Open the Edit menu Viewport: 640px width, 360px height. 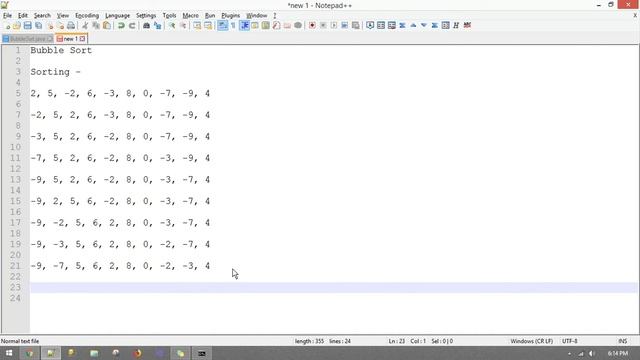click(x=23, y=16)
